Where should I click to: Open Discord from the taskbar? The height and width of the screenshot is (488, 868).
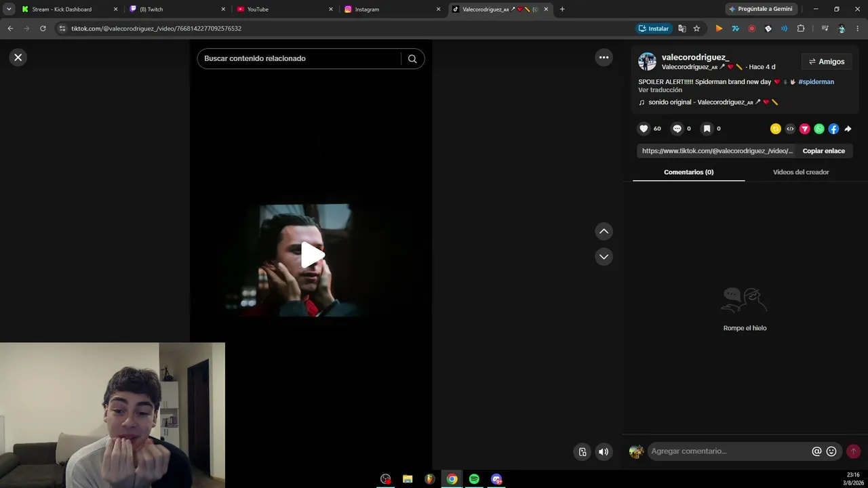[496, 479]
